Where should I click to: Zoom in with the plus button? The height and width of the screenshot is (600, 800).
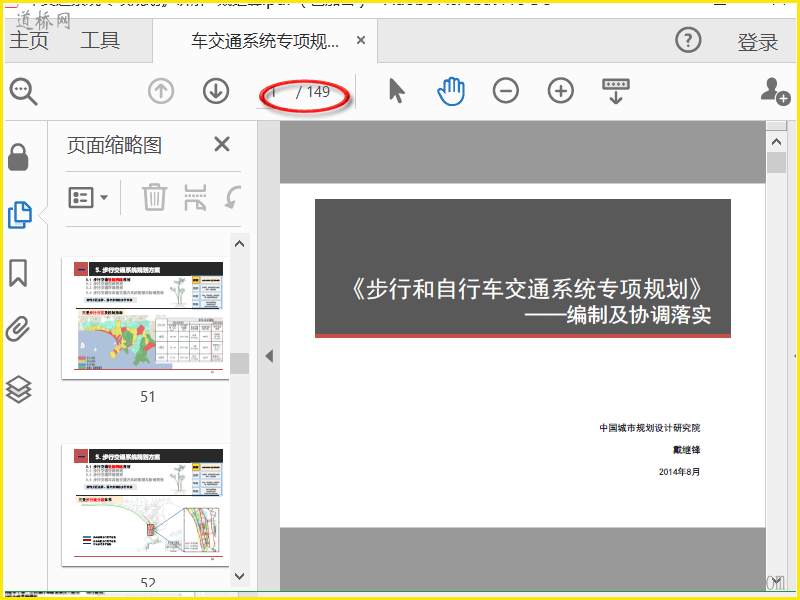(x=561, y=91)
